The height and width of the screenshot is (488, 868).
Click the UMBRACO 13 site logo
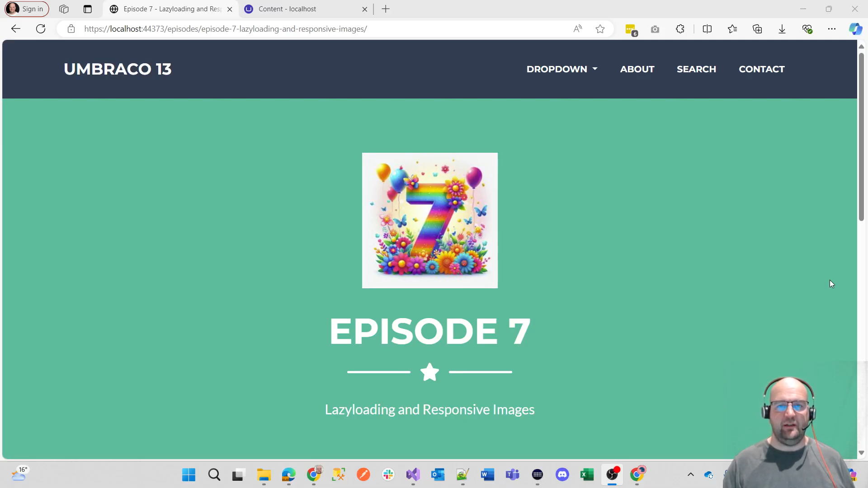118,69
